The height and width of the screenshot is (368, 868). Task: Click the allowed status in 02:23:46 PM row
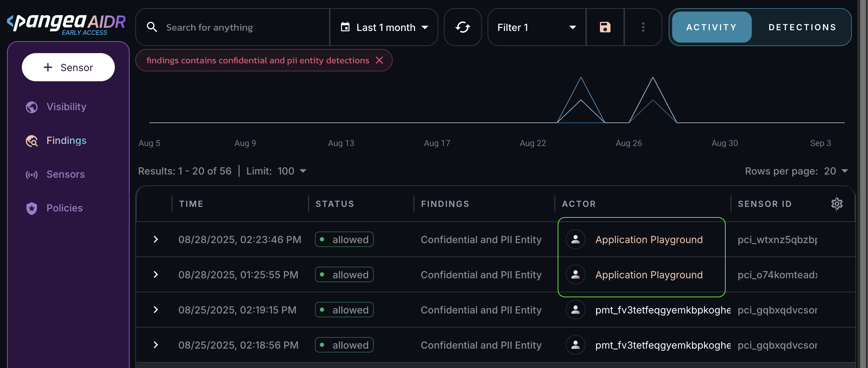pos(344,239)
